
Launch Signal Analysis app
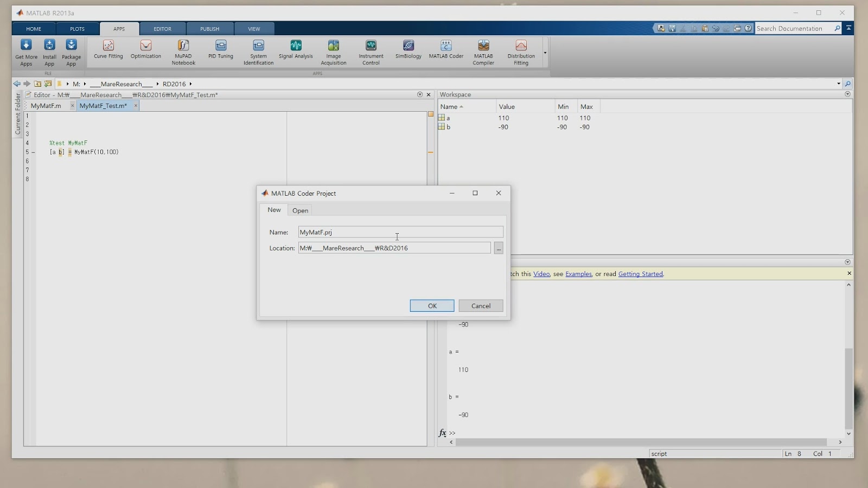pos(296,49)
